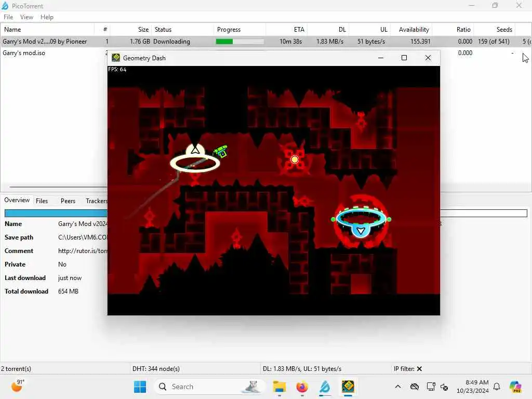Sort torrents by Ratio column header
The height and width of the screenshot is (399, 532).
click(x=453, y=30)
